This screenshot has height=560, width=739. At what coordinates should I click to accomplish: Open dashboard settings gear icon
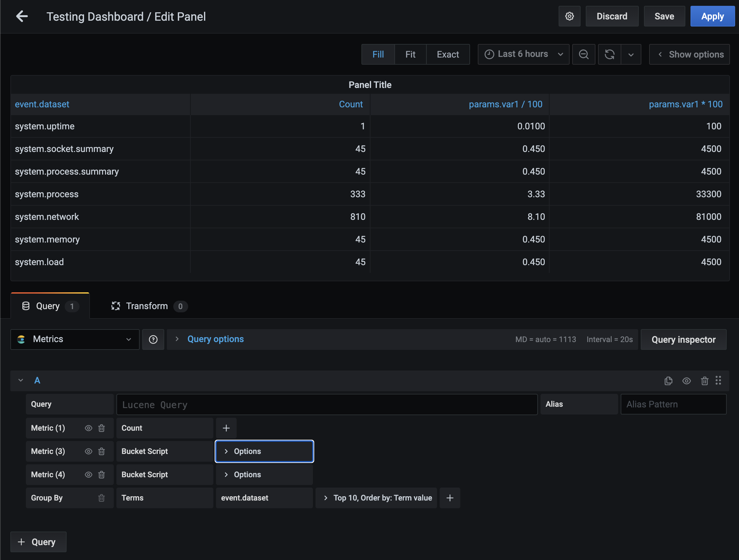(x=569, y=16)
